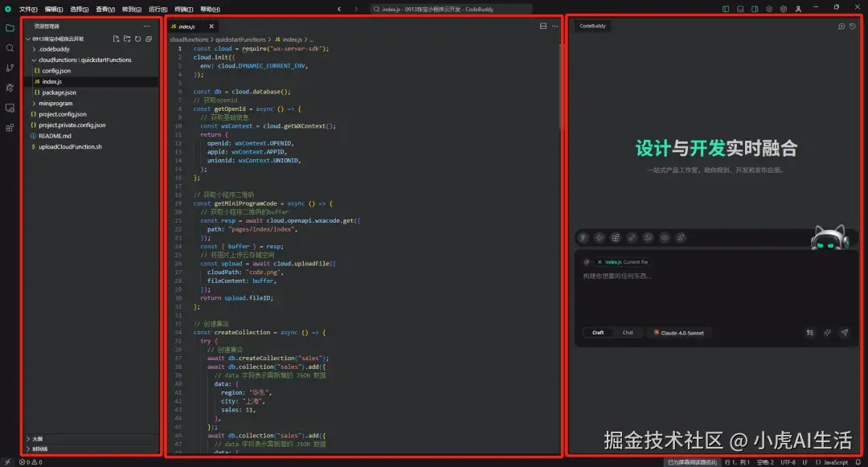Click the task list icon in chat input

click(x=810, y=333)
